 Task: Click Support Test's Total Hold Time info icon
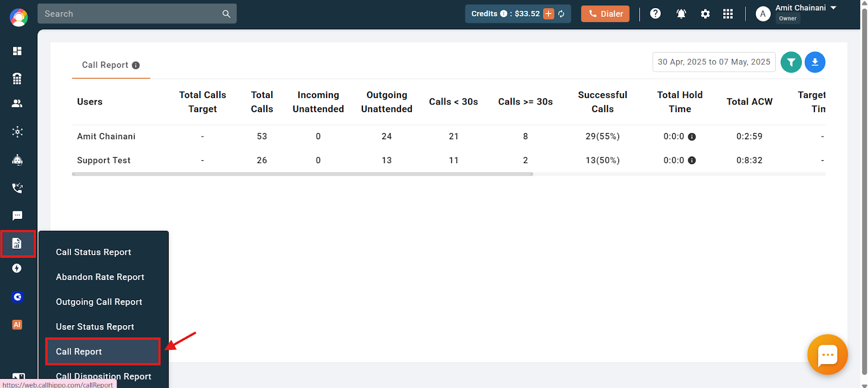(692, 160)
